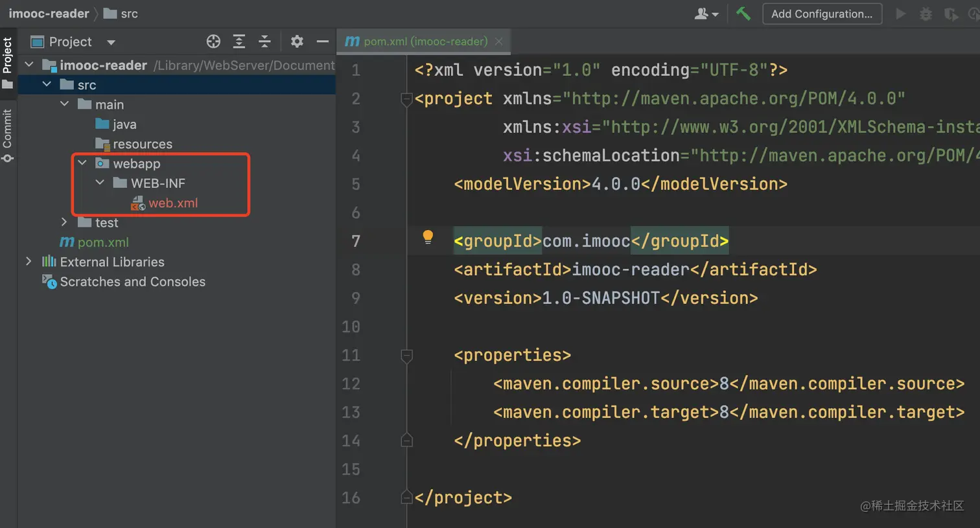Click the Expand All icon in Project panel

pos(239,41)
